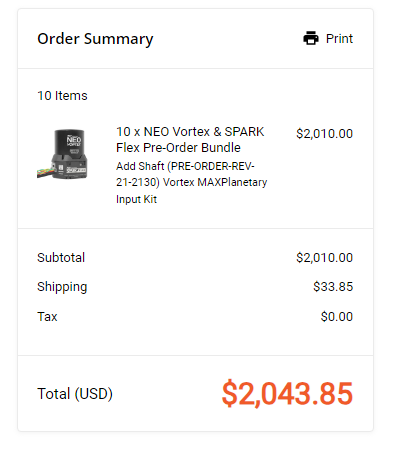The height and width of the screenshot is (449, 393).
Task: Click the Flex Pre-Order Bundle text line
Action: pos(178,148)
